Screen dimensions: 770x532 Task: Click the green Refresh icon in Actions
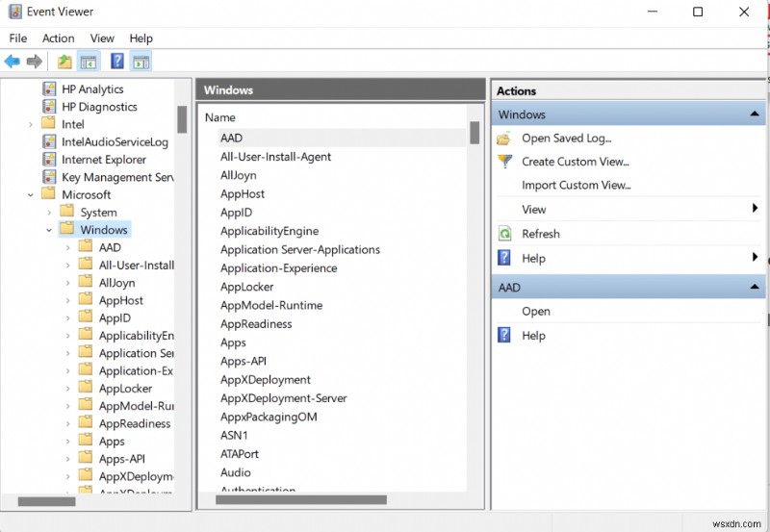(504, 234)
